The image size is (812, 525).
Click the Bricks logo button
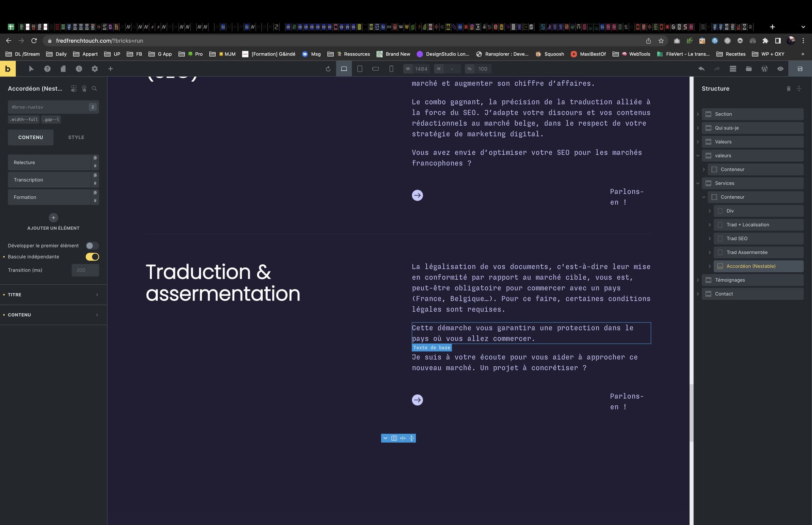tap(8, 69)
